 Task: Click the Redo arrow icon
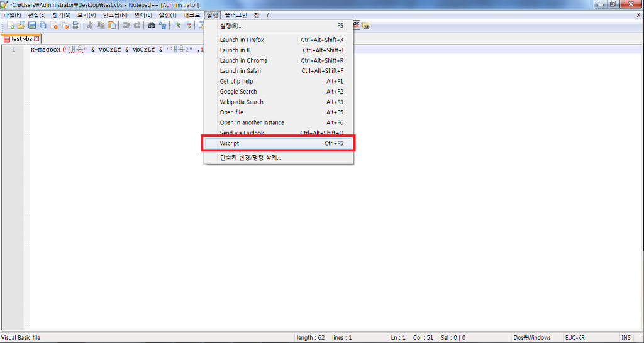(136, 25)
